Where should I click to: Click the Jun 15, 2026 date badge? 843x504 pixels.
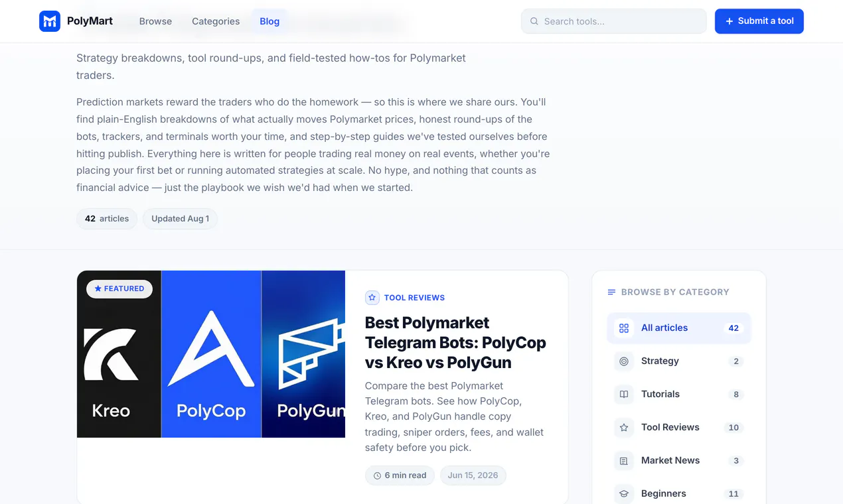coord(473,475)
